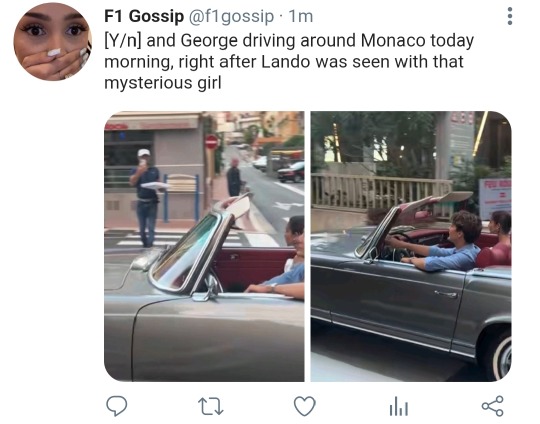This screenshot has height=424, width=540.
Task: Open the 1m timestamp link
Action: 301,17
